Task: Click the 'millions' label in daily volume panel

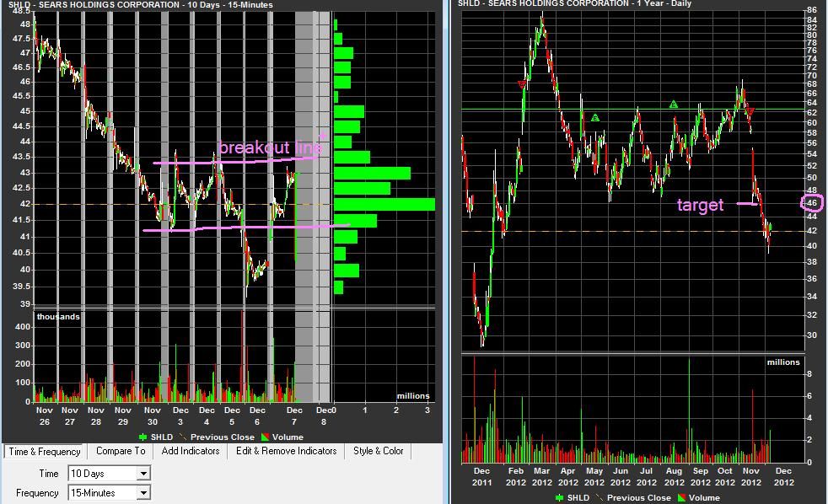Action: pyautogui.click(x=783, y=362)
